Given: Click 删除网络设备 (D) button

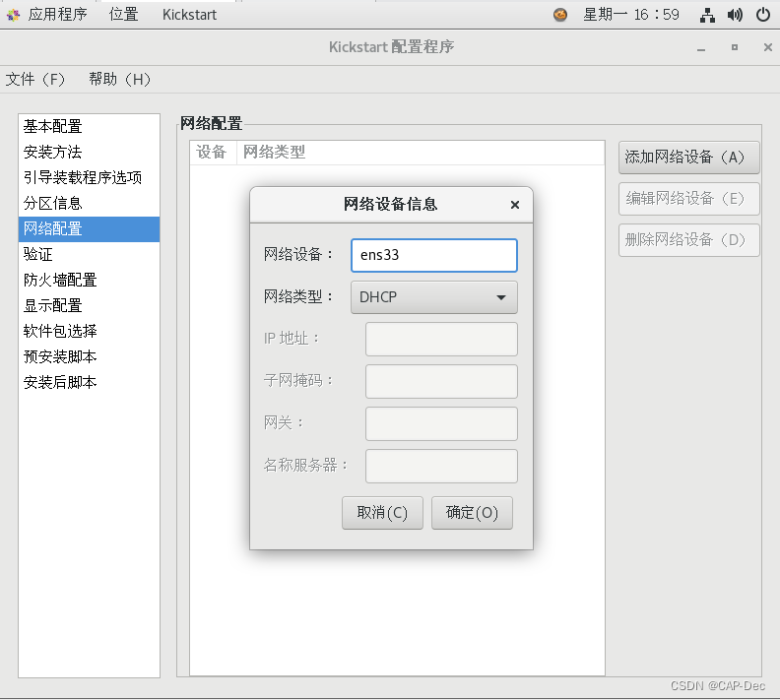Looking at the screenshot, I should click(x=689, y=240).
